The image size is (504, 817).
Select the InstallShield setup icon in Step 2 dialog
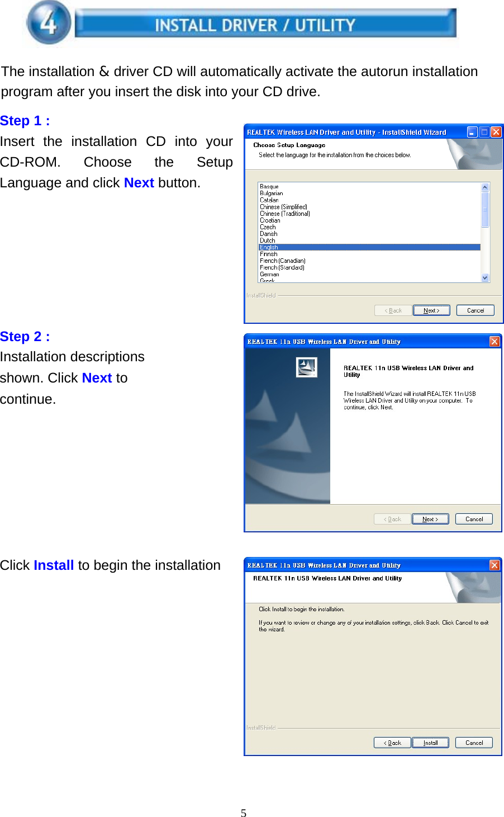pos(307,367)
